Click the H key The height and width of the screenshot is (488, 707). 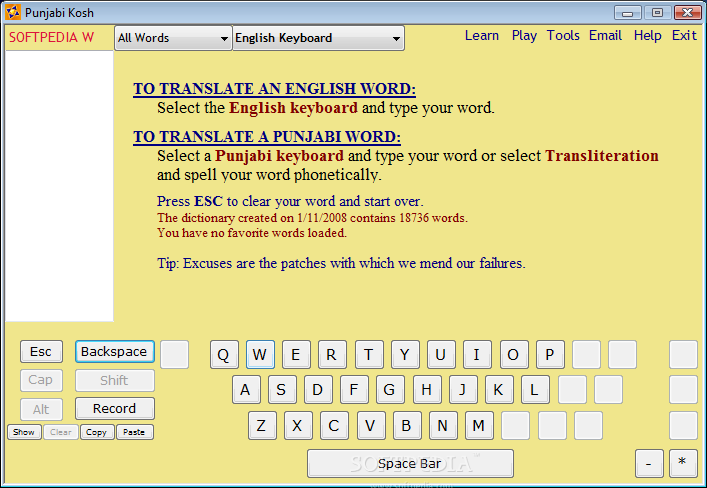(427, 390)
